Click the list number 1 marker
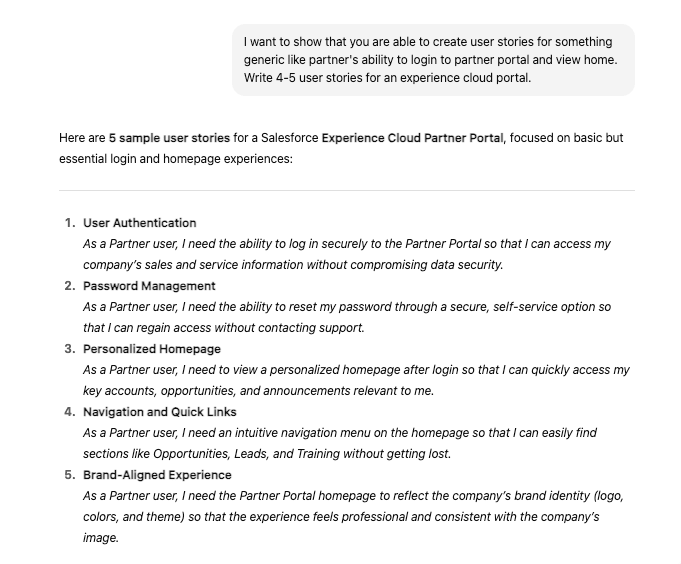Image resolution: width=681 pixels, height=564 pixels. click(70, 223)
